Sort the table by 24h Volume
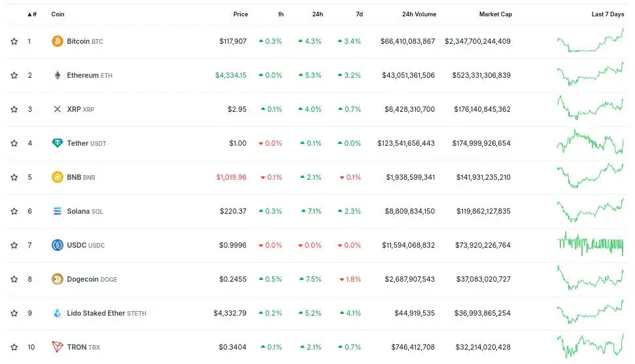The width and height of the screenshot is (635, 364). (x=419, y=14)
